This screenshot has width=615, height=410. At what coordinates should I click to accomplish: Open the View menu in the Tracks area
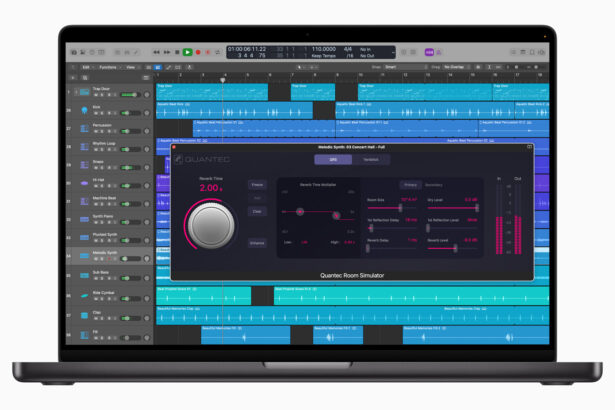(131, 67)
